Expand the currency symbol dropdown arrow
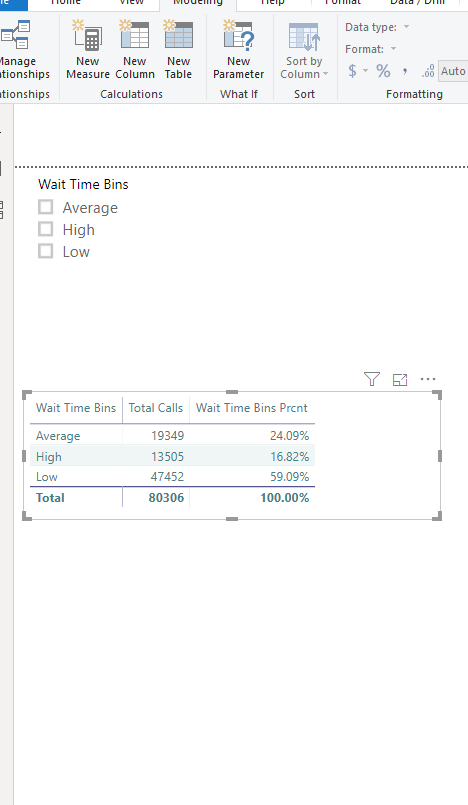Viewport: 468px width, 805px height. tap(365, 71)
